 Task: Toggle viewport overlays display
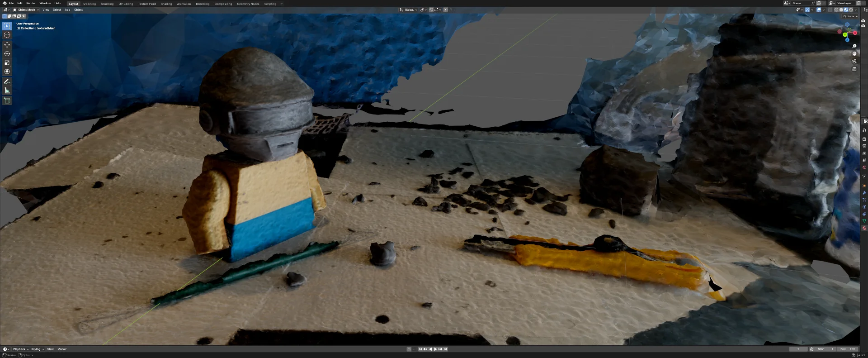click(x=819, y=10)
